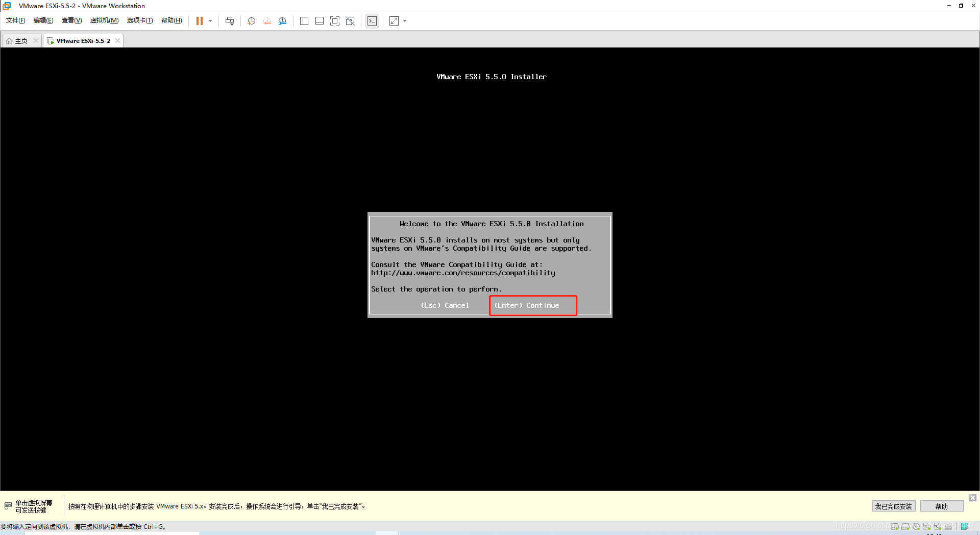The width and height of the screenshot is (980, 535).
Task: Toggle the library sidebar panel
Action: click(x=304, y=21)
